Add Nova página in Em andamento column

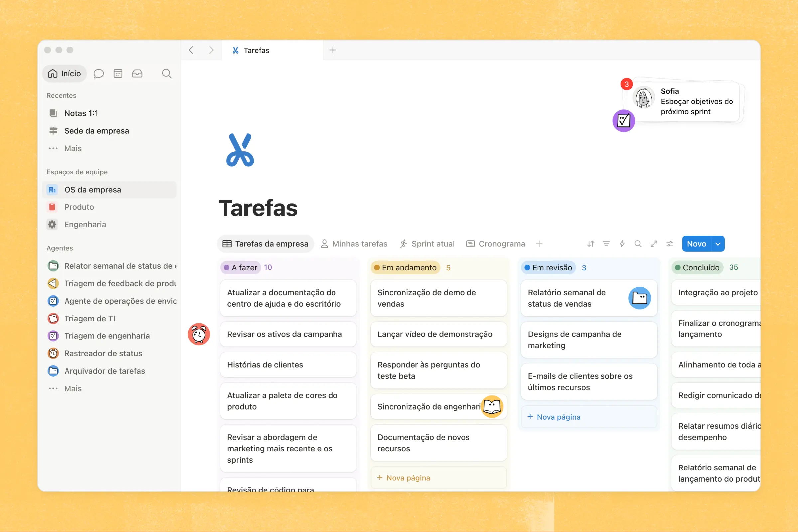click(x=438, y=478)
